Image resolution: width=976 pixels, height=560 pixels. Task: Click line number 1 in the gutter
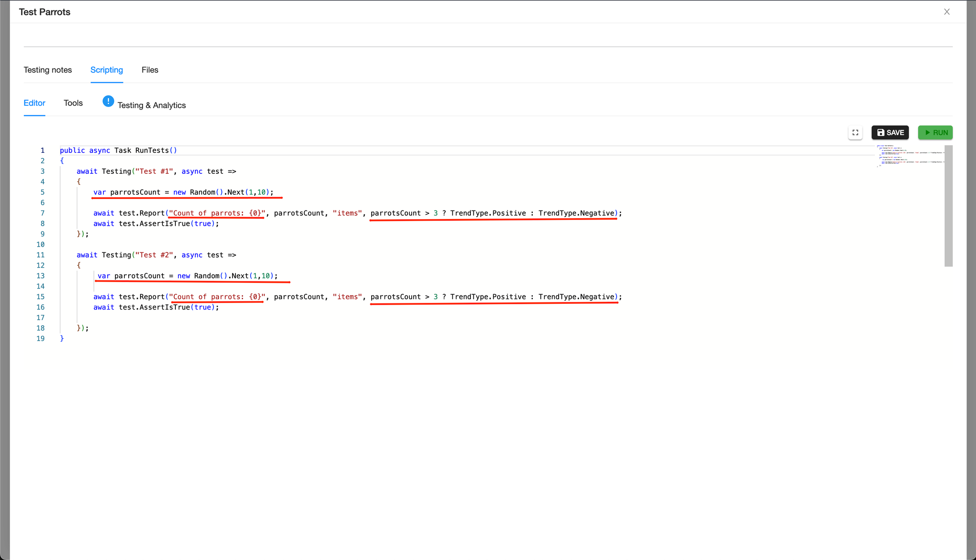tap(42, 150)
